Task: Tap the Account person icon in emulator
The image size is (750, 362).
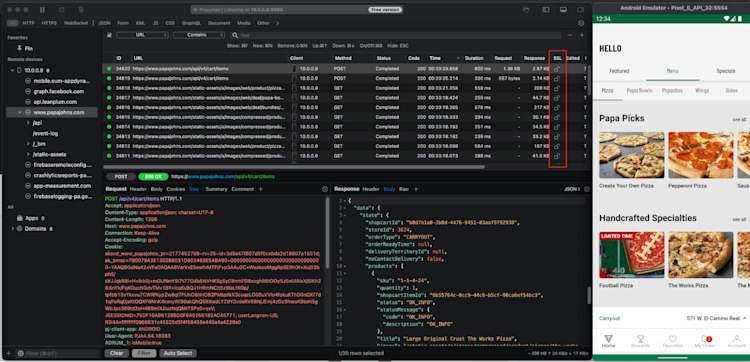Action: click(737, 339)
